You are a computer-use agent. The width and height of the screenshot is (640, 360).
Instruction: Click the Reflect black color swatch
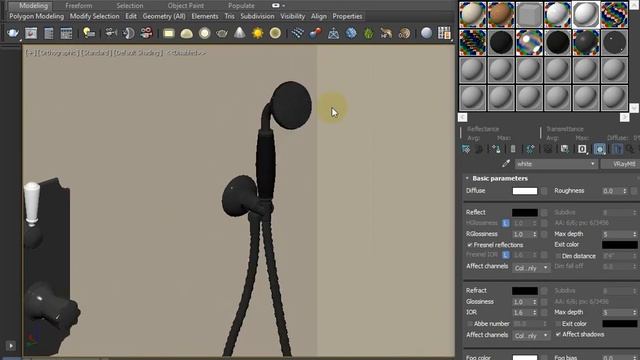525,213
